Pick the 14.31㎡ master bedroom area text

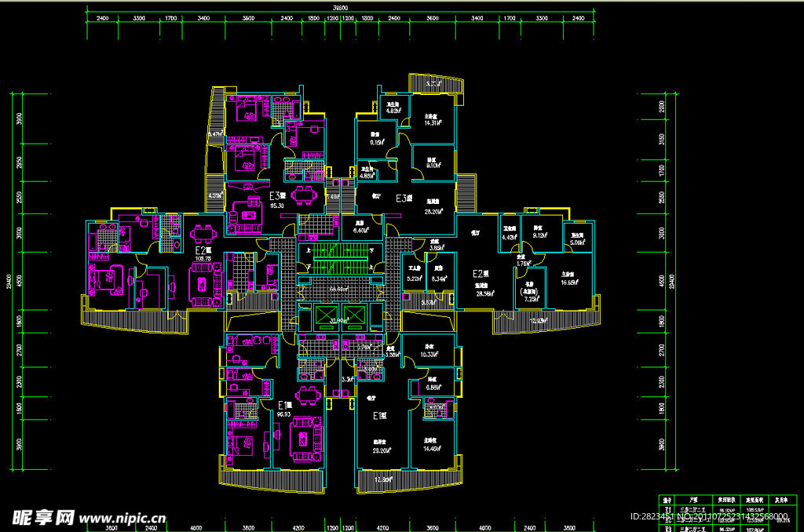(433, 123)
